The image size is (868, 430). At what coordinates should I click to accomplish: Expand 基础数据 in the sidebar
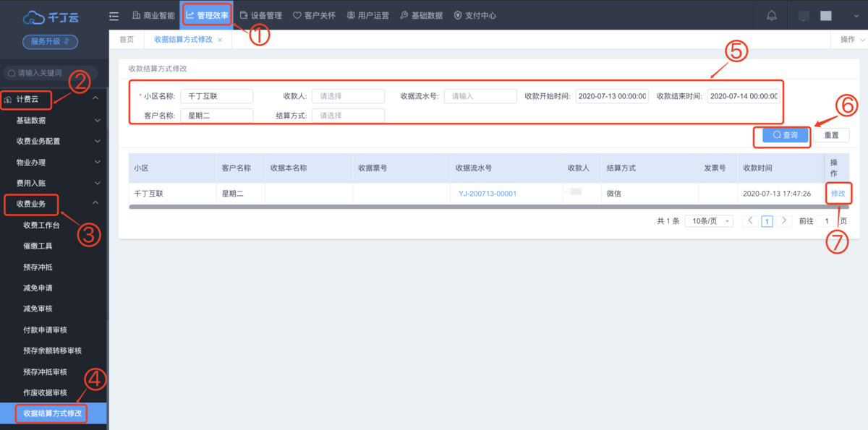54,121
